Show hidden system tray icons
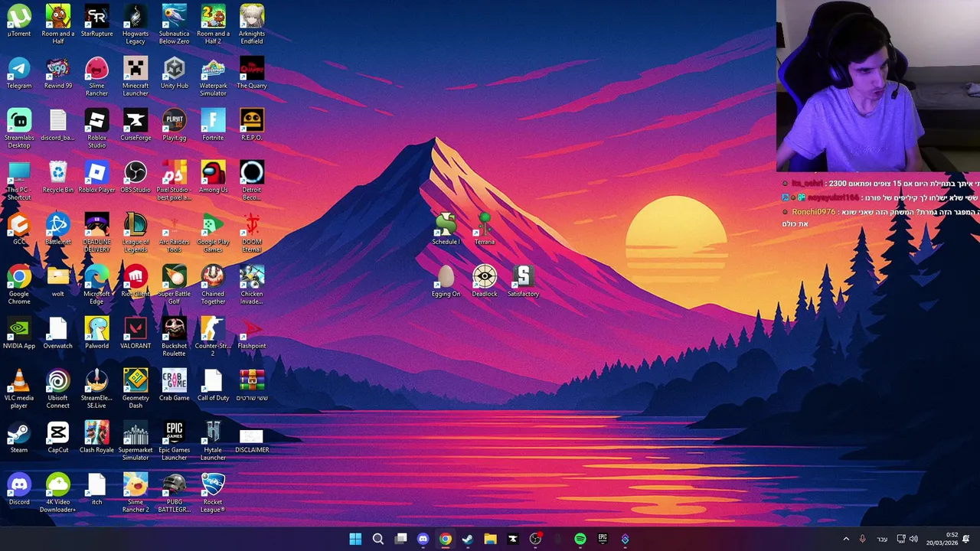Image resolution: width=980 pixels, height=551 pixels. 846,539
